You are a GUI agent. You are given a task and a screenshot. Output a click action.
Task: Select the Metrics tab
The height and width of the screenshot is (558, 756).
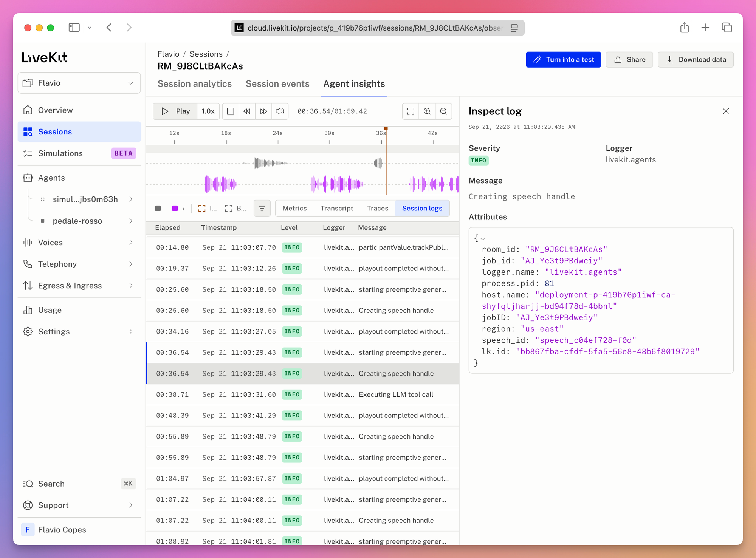tap(294, 208)
